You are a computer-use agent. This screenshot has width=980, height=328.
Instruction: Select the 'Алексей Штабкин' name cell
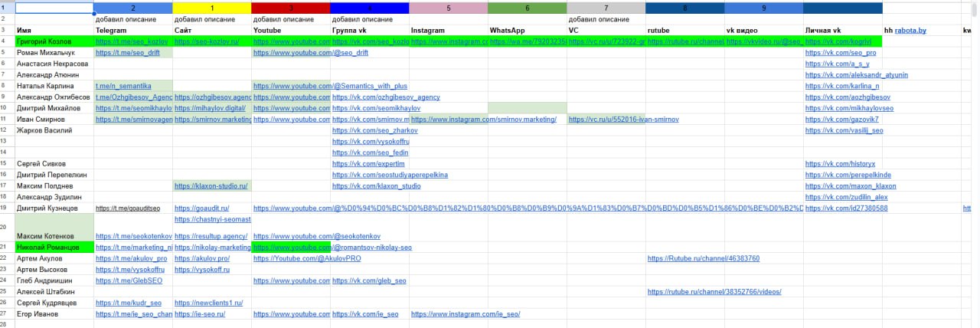pos(54,291)
